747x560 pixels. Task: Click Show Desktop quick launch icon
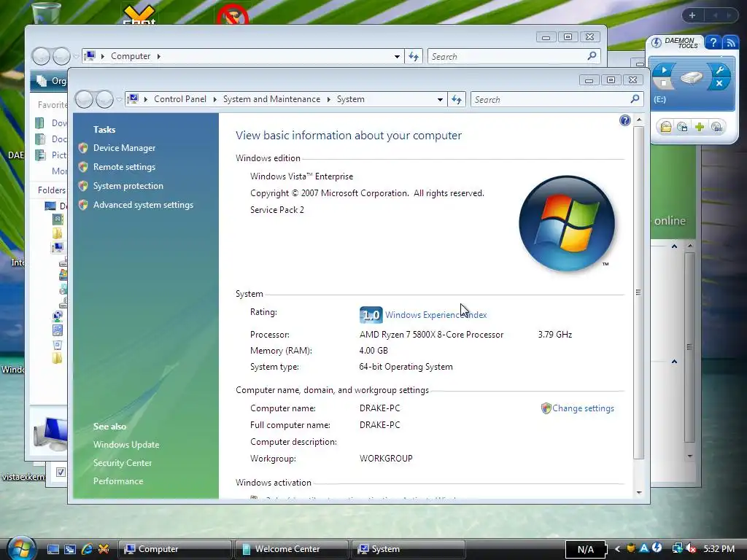53,550
